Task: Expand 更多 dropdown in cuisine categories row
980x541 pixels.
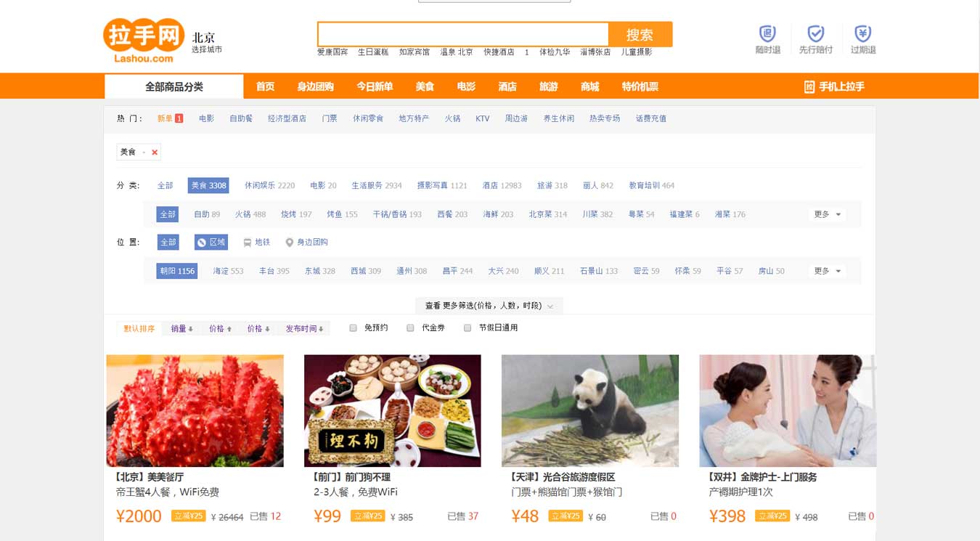Action: (828, 214)
